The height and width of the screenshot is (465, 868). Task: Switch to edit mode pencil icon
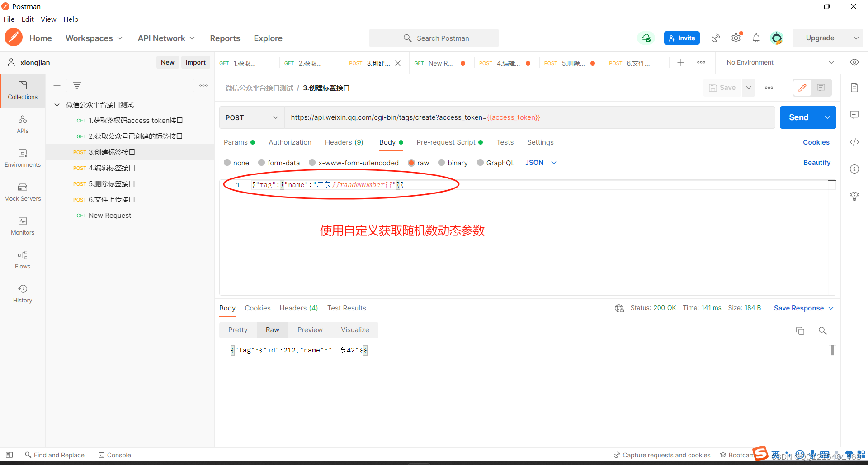802,88
